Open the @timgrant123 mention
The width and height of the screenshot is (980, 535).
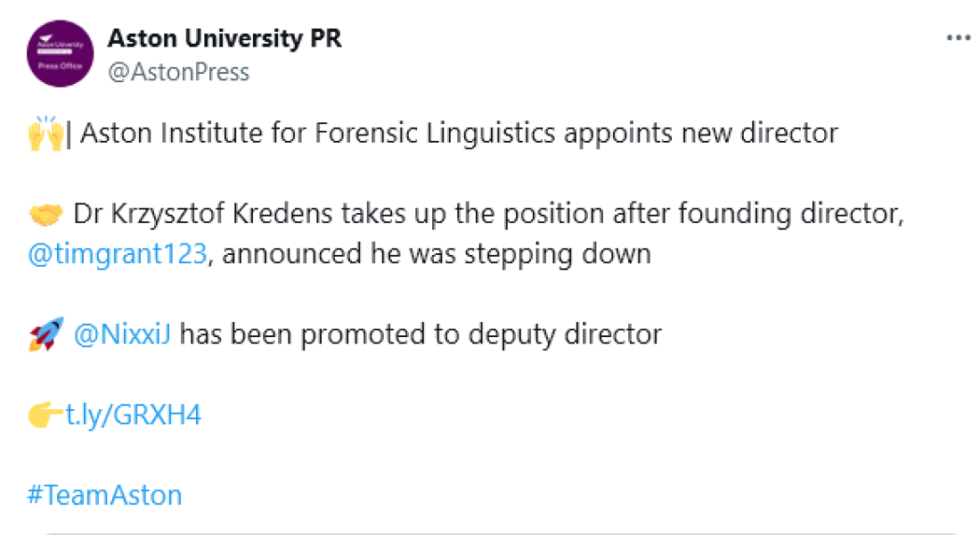tap(118, 254)
